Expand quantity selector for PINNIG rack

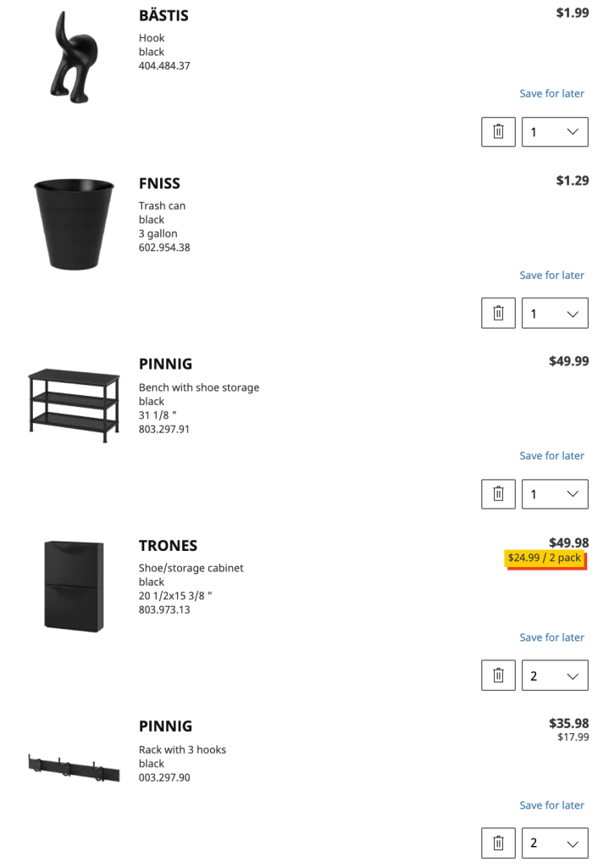point(555,843)
